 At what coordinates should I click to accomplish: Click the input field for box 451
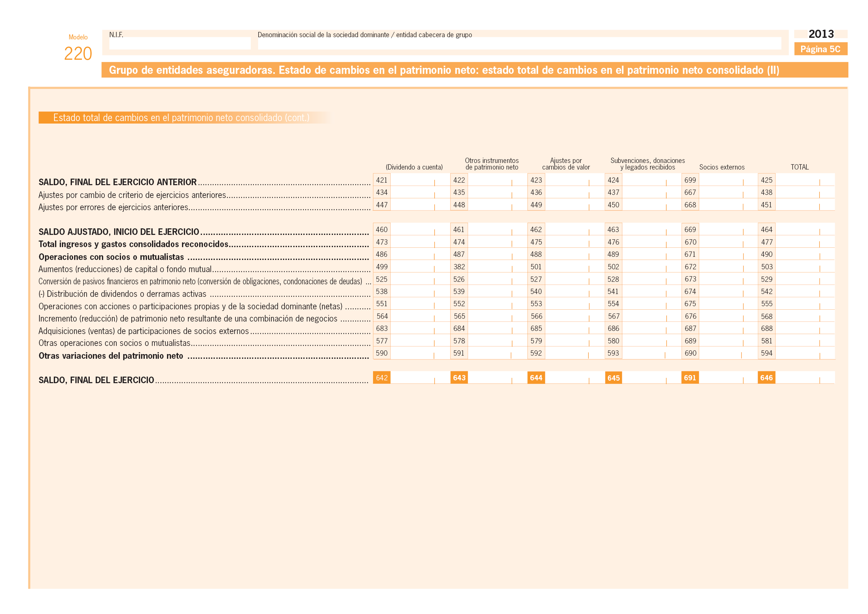[x=805, y=205]
